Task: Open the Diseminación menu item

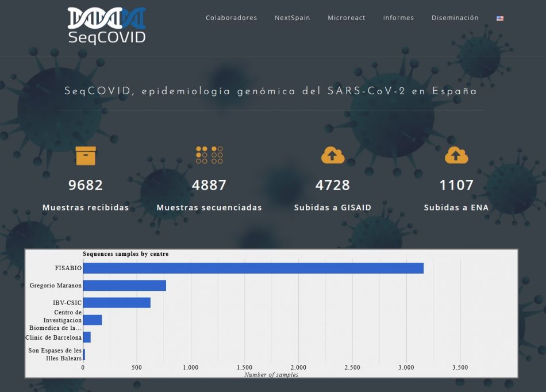Action: pyautogui.click(x=455, y=18)
